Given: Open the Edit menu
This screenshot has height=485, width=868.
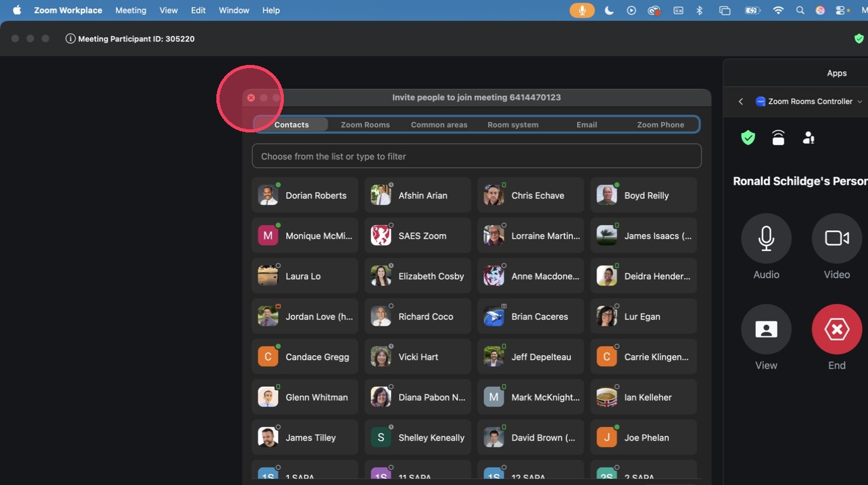Looking at the screenshot, I should click(198, 10).
